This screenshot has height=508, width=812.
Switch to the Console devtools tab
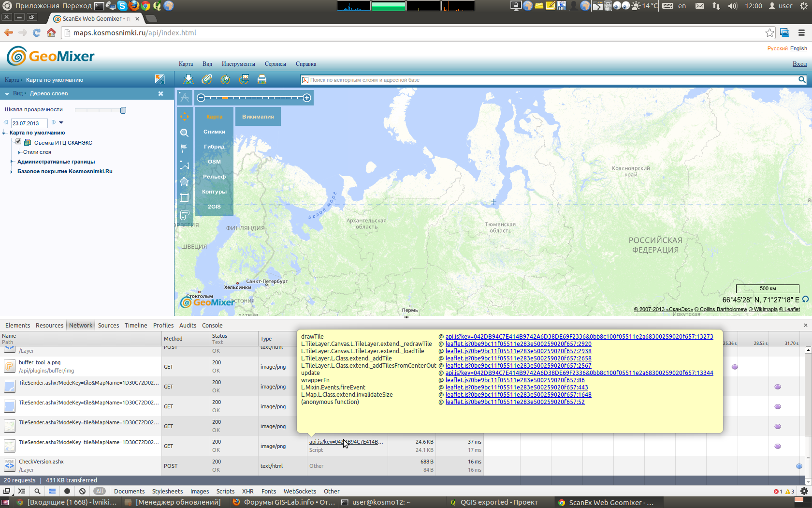212,326
